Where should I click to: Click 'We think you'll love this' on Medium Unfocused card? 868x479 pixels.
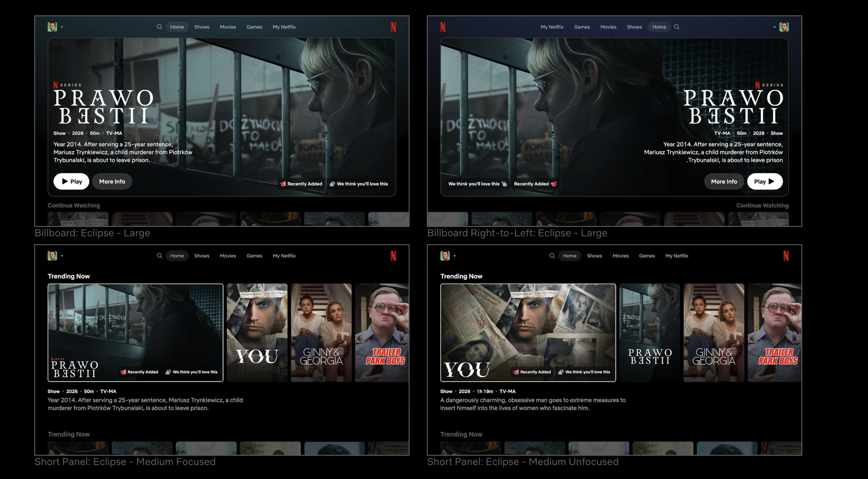coord(584,372)
